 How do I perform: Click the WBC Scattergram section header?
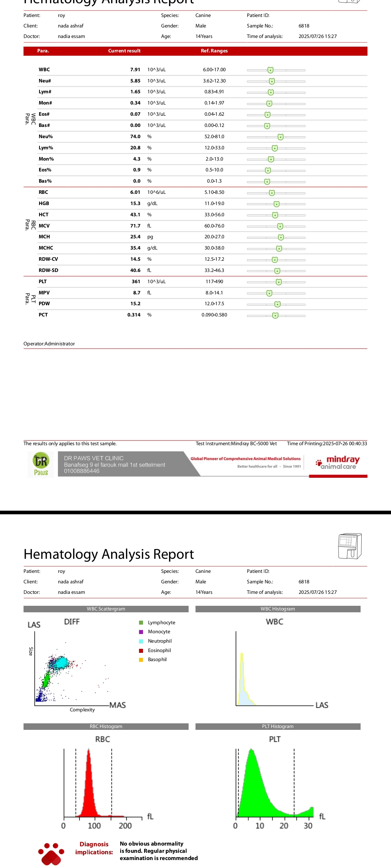tap(106, 609)
